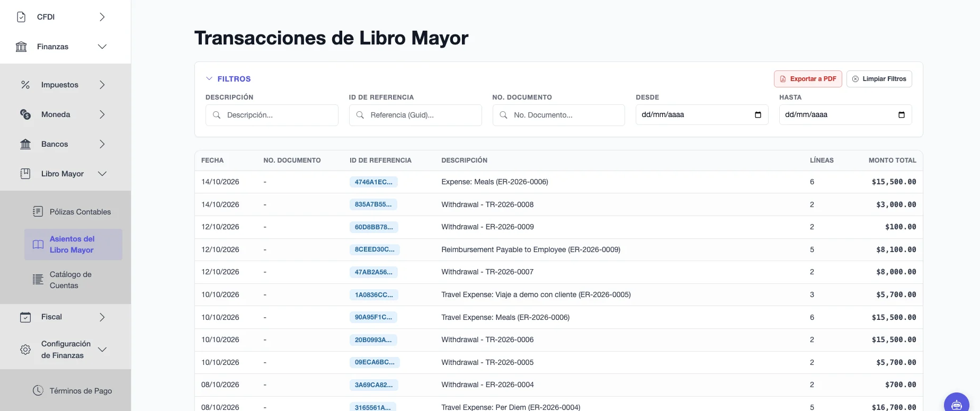The width and height of the screenshot is (980, 411).
Task: Open Pólizas Contables page
Action: pyautogui.click(x=73, y=212)
